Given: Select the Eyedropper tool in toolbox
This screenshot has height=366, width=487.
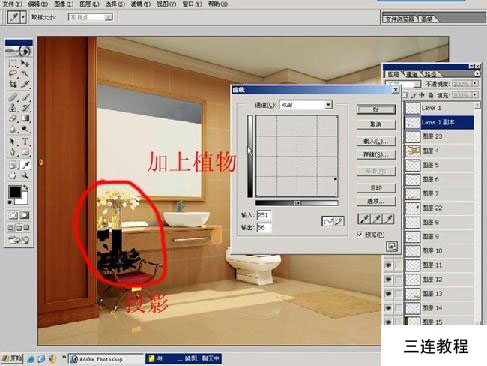Looking at the screenshot, I should (25, 165).
